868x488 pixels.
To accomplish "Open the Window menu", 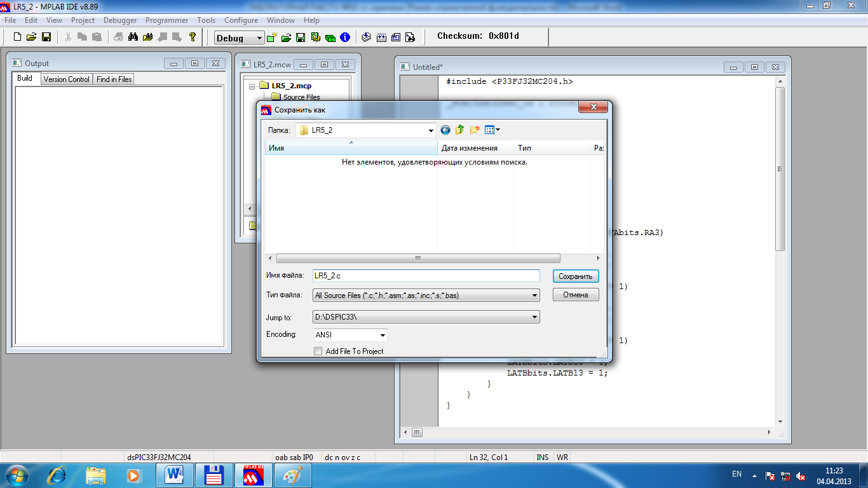I will [280, 20].
